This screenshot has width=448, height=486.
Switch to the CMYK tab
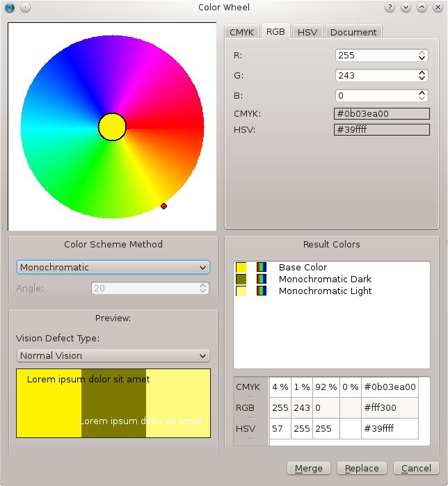(x=242, y=32)
